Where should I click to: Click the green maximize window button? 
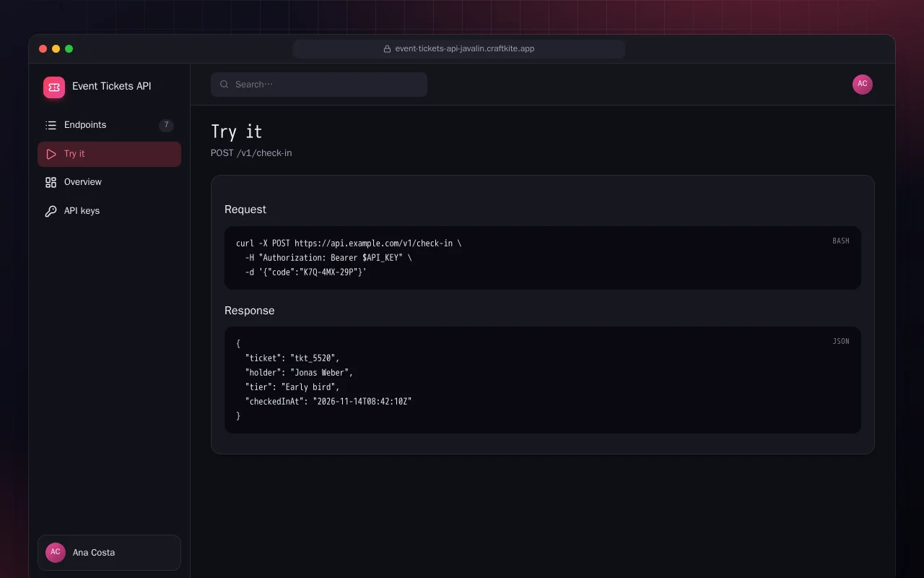tap(69, 49)
